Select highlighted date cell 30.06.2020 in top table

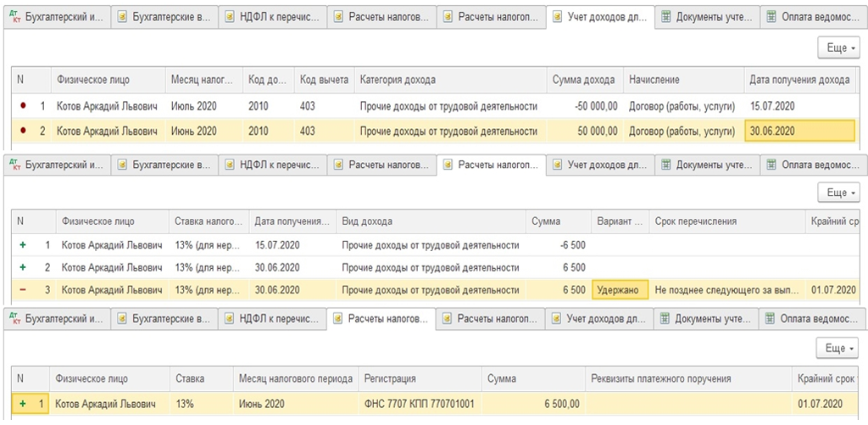799,131
